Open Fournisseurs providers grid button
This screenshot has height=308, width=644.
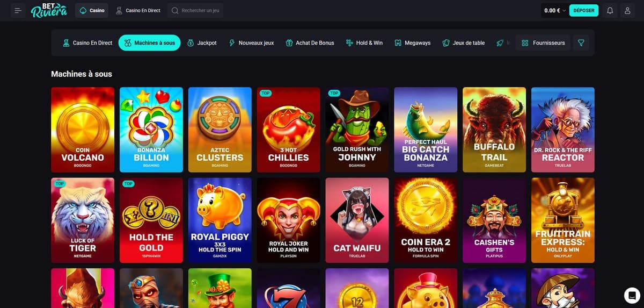[543, 42]
